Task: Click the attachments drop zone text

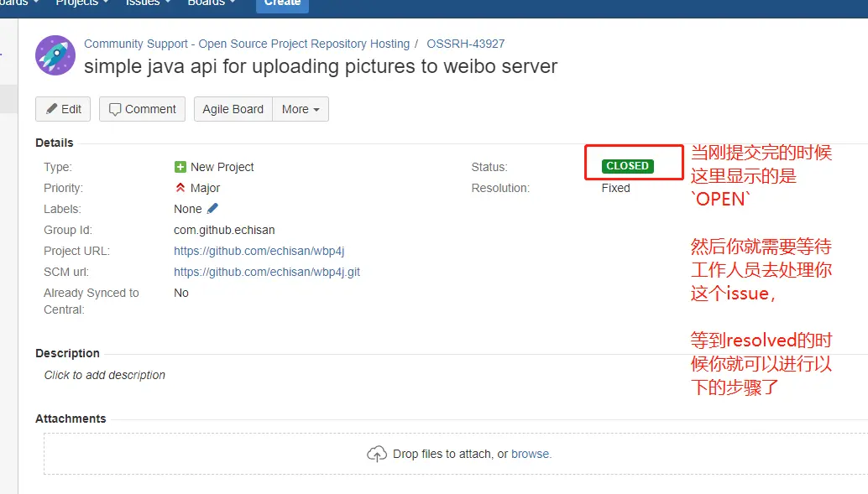Action: [473, 455]
